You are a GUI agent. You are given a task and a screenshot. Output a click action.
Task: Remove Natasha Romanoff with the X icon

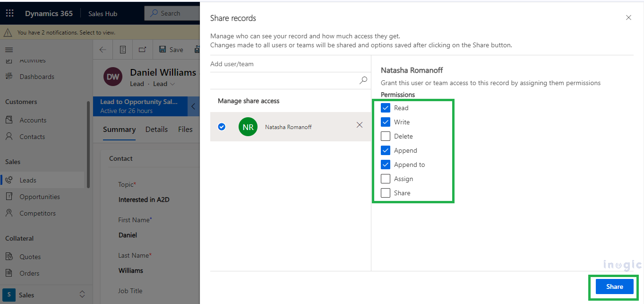coord(360,125)
